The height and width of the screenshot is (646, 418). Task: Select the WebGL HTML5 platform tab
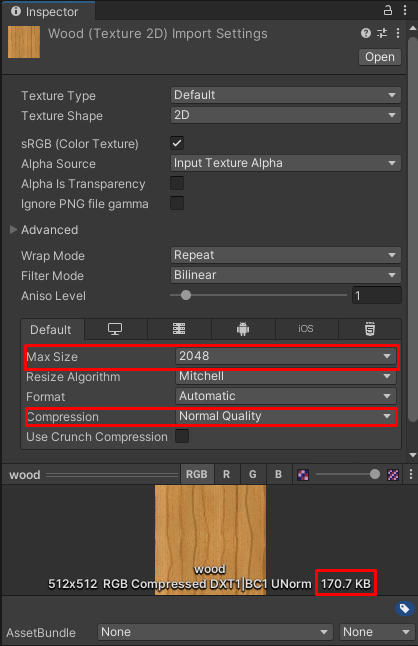point(370,329)
